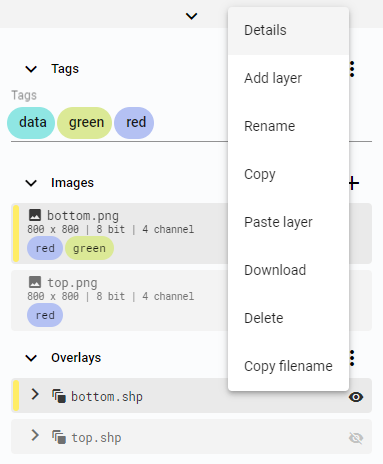Viewport: 383px width, 464px height.
Task: Collapse the Tags section chevron
Action: click(x=31, y=69)
